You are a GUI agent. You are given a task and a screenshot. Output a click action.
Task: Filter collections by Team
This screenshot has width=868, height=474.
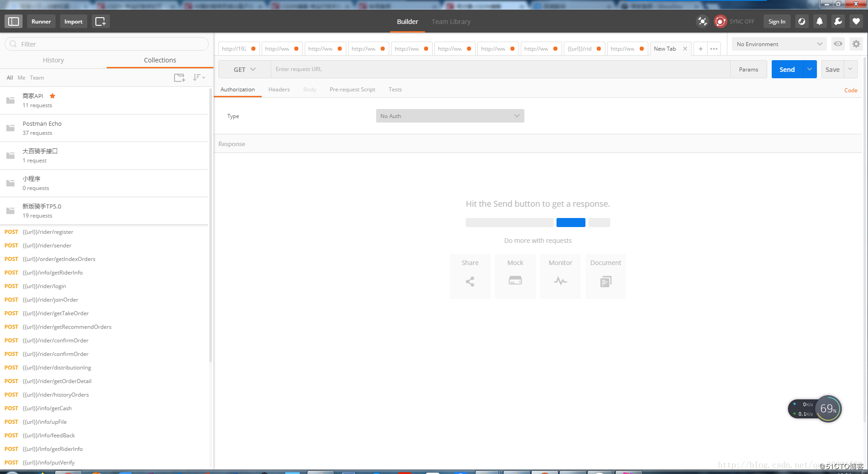[x=37, y=78]
